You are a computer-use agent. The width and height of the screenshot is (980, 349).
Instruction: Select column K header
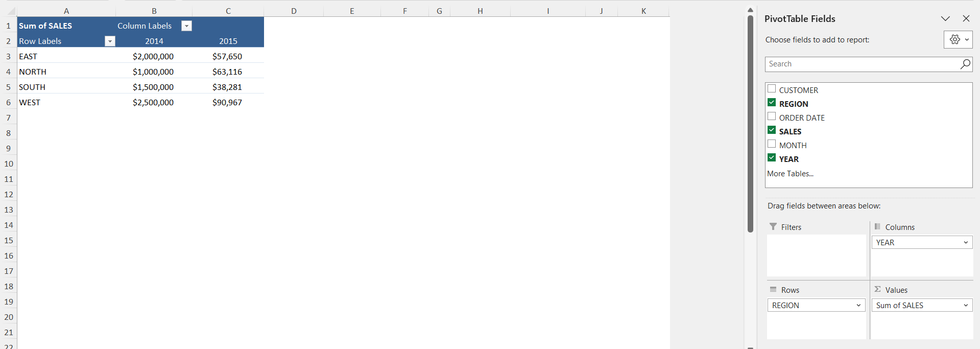(643, 11)
